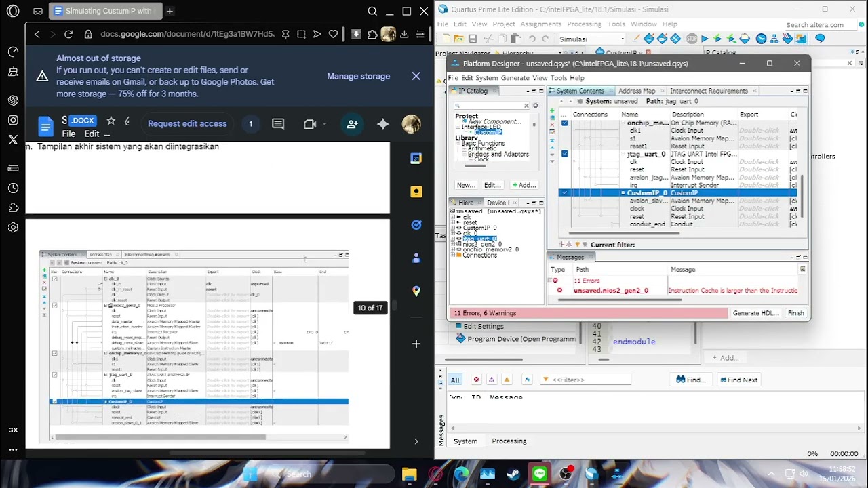868x488 pixels.
Task: Toggle the onchip_memory checkbox in System Contents
Action: pos(564,123)
